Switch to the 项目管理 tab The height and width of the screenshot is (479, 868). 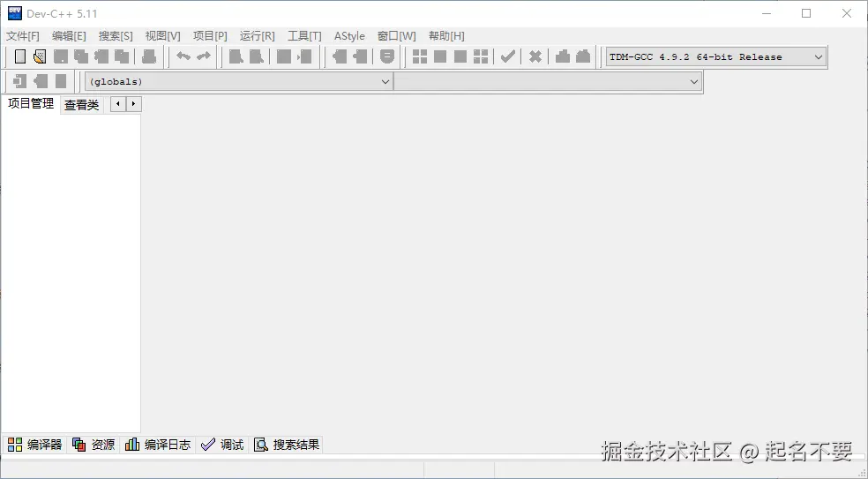point(31,103)
